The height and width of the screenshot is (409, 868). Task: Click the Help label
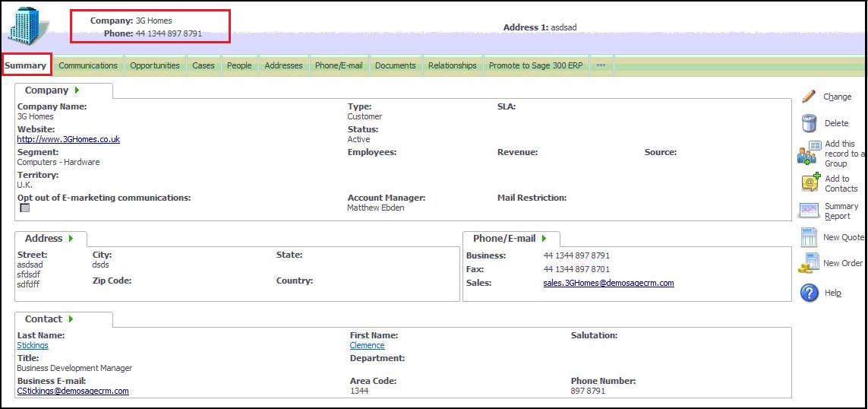pyautogui.click(x=833, y=293)
